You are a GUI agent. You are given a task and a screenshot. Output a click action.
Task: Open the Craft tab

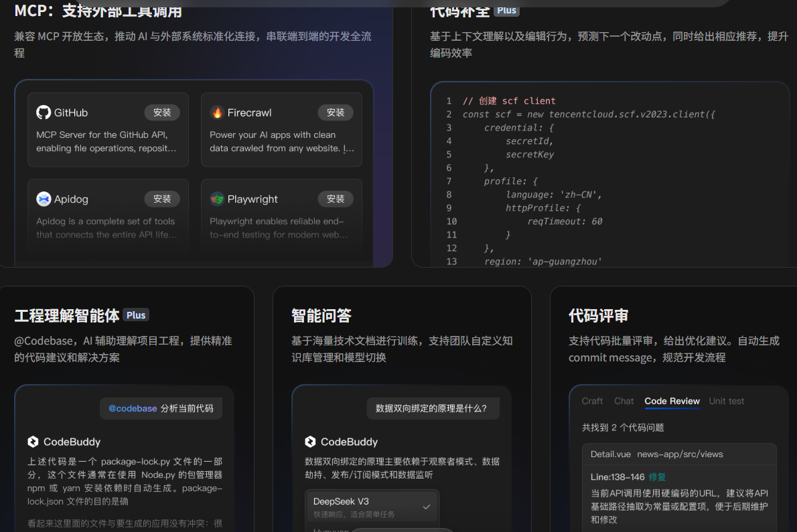pyautogui.click(x=592, y=401)
